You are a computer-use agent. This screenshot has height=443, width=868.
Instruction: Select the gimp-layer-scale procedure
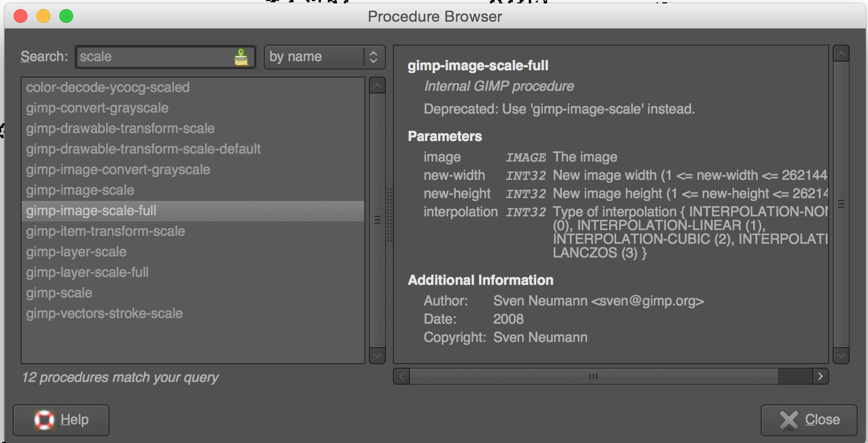(193, 252)
